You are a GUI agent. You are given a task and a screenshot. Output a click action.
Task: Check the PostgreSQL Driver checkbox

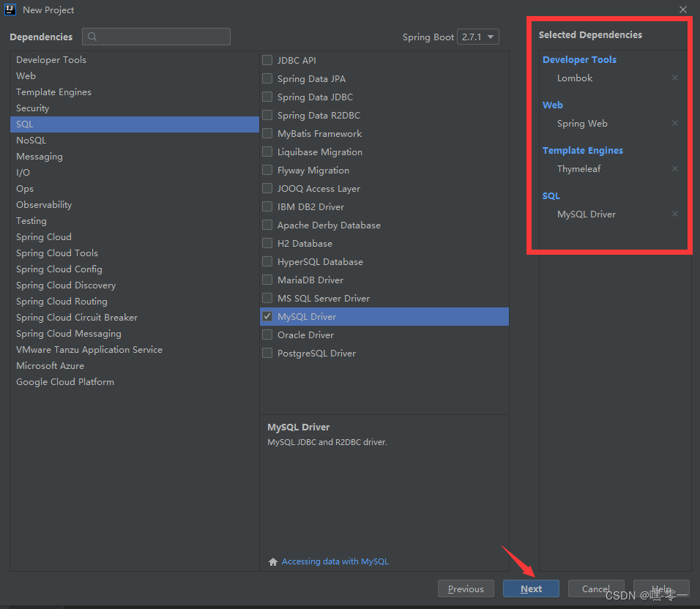(267, 353)
